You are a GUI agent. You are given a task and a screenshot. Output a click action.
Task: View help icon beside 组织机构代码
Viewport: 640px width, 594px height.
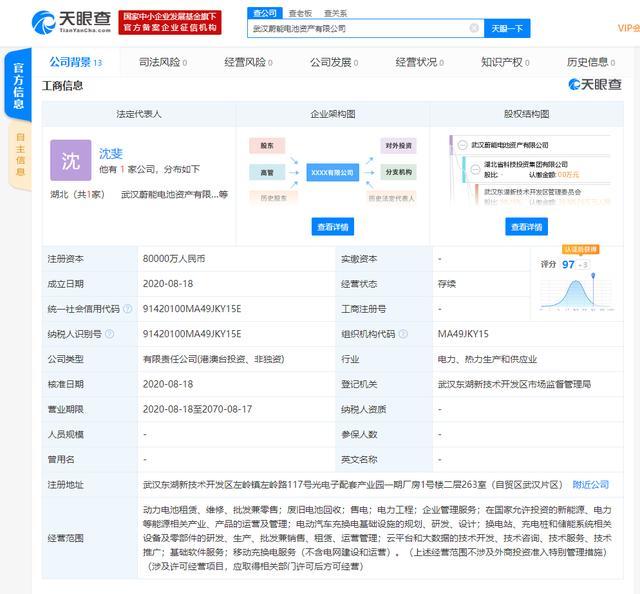pos(403,334)
